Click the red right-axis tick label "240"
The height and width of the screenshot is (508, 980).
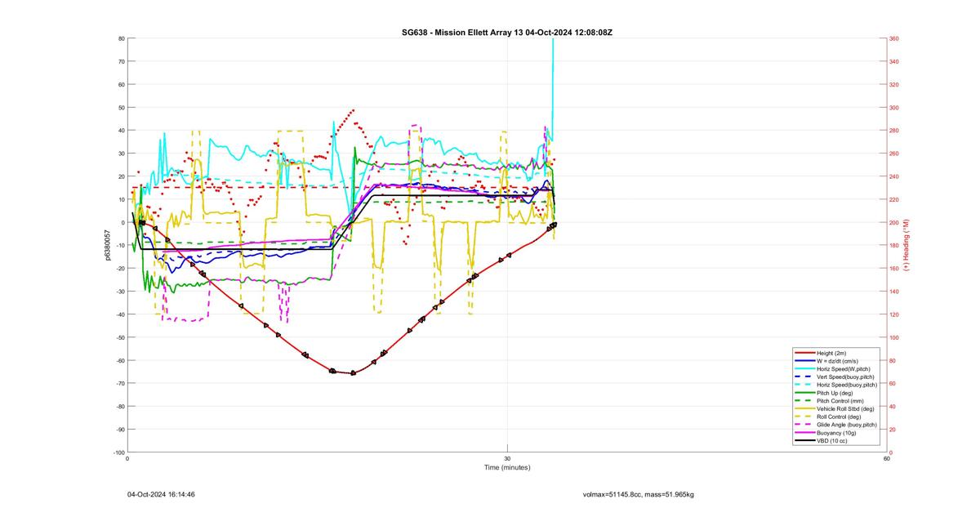point(893,176)
